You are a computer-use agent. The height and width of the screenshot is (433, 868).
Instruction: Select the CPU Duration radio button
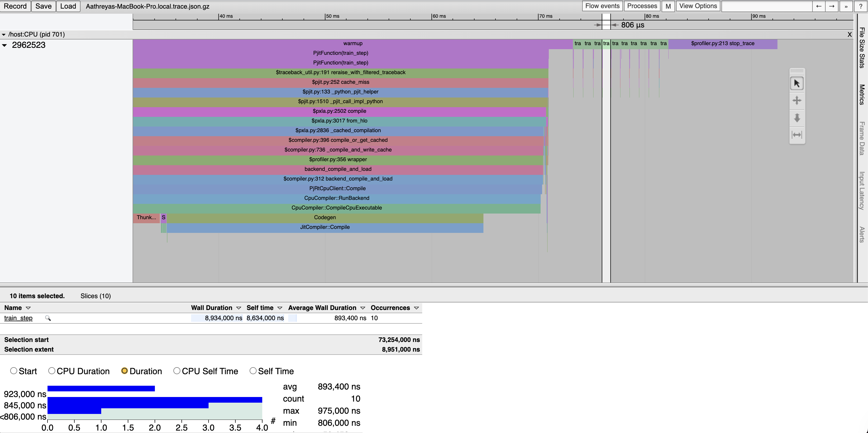coord(52,371)
